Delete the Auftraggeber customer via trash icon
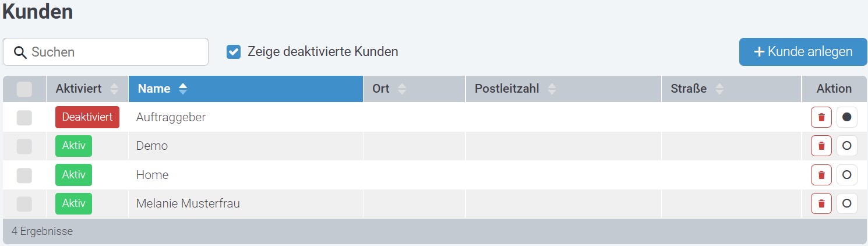The height and width of the screenshot is (246, 868). [x=821, y=117]
